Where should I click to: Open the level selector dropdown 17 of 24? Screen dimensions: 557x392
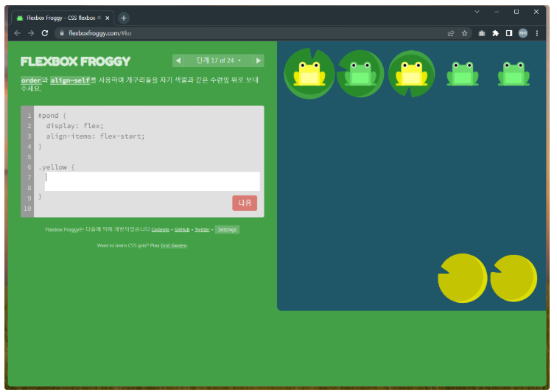pos(218,60)
